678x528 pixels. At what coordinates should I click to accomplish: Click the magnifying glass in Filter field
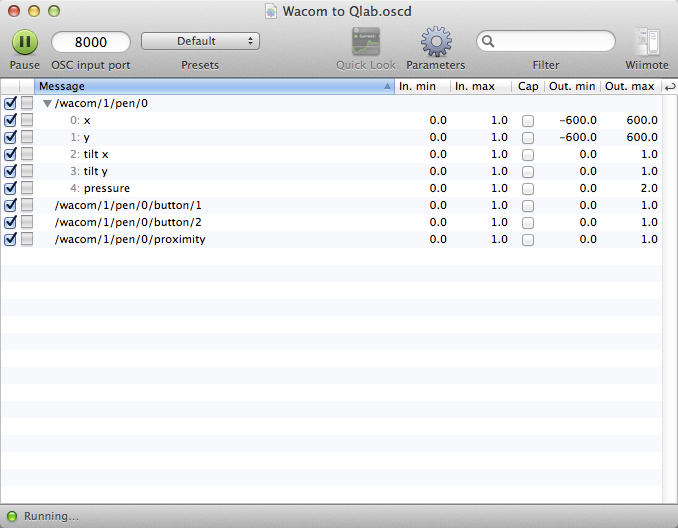coord(489,41)
